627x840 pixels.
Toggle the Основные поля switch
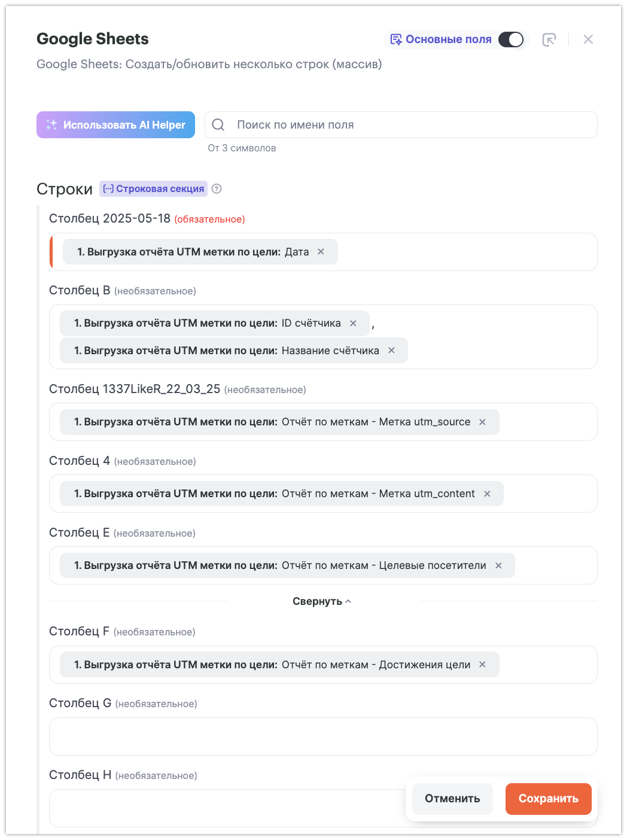click(510, 39)
